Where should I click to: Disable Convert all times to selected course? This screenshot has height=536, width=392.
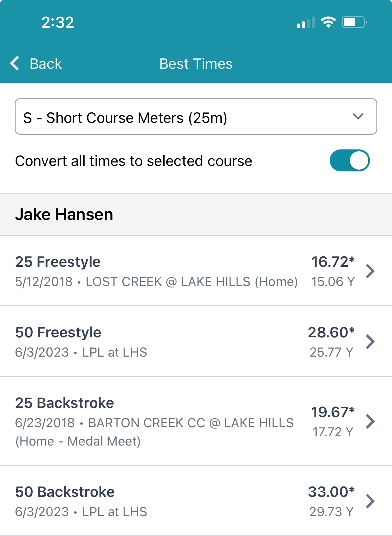click(350, 160)
